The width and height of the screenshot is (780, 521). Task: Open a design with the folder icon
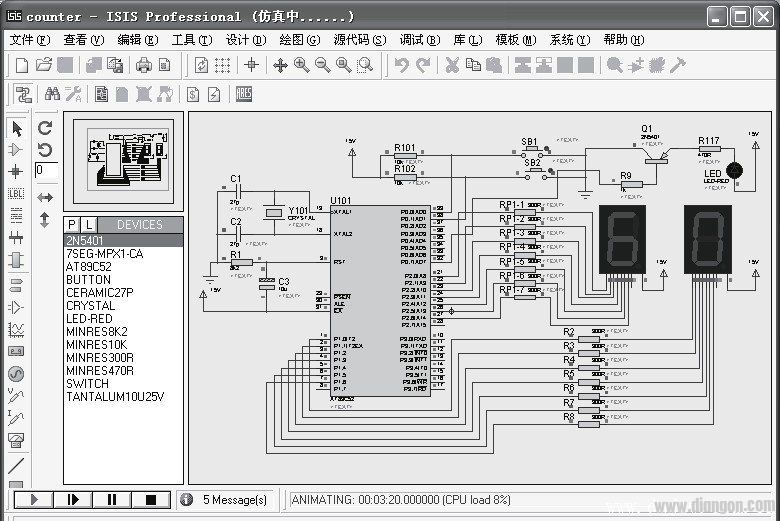(x=44, y=65)
